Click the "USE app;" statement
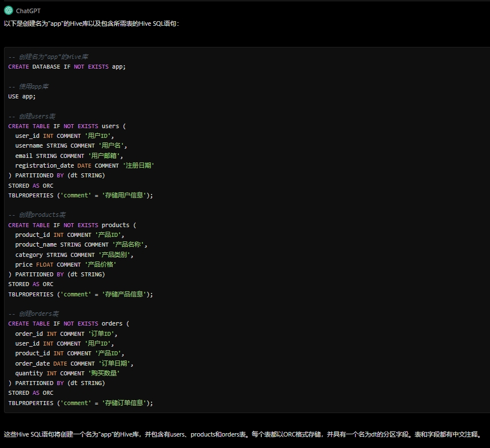 click(x=22, y=97)
